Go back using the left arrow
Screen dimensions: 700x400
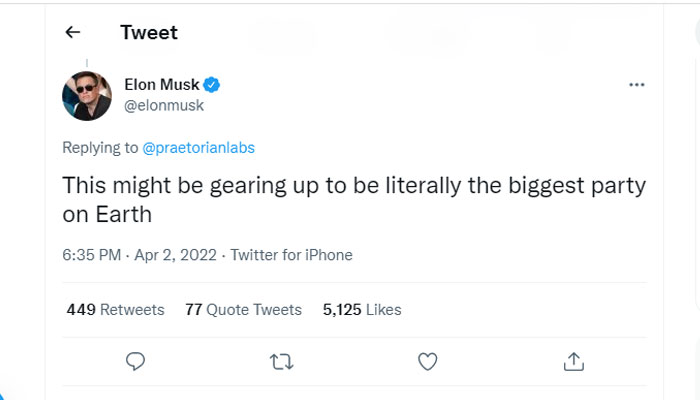[72, 32]
